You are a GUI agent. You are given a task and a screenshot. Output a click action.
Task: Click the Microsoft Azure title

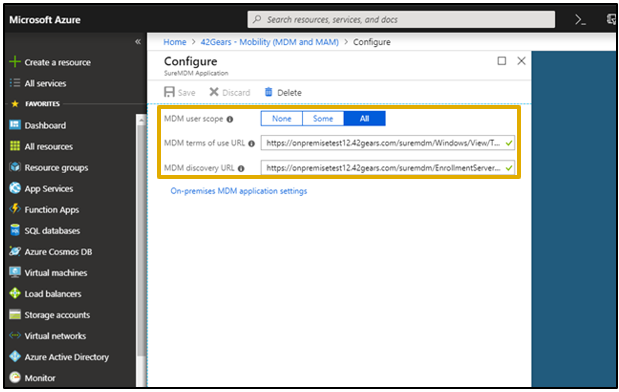pyautogui.click(x=45, y=20)
